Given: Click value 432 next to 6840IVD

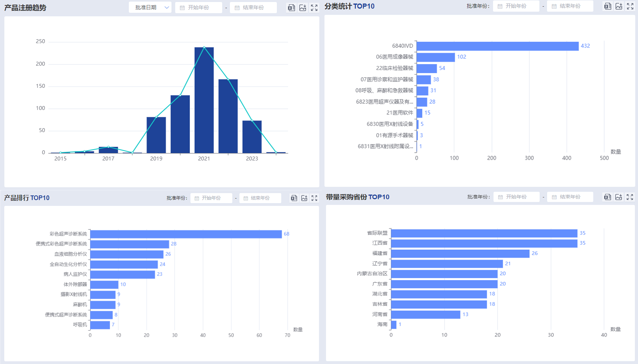Looking at the screenshot, I should 585,46.
